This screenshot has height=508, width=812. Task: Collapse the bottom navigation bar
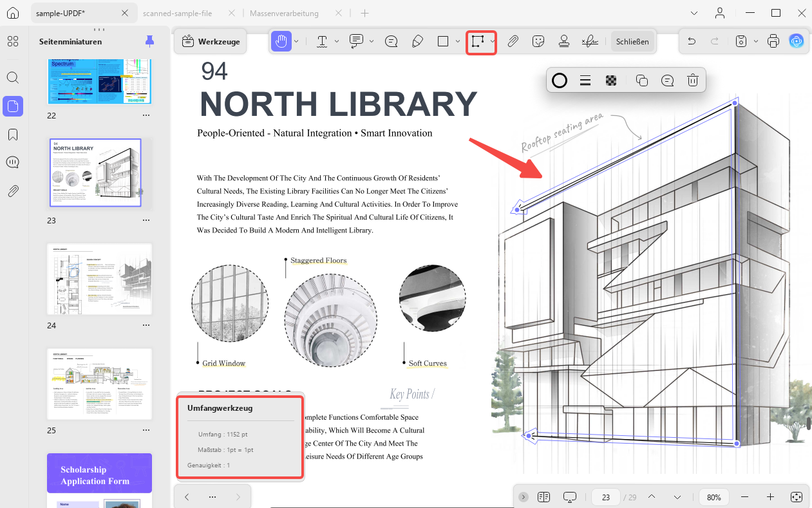[524, 497]
